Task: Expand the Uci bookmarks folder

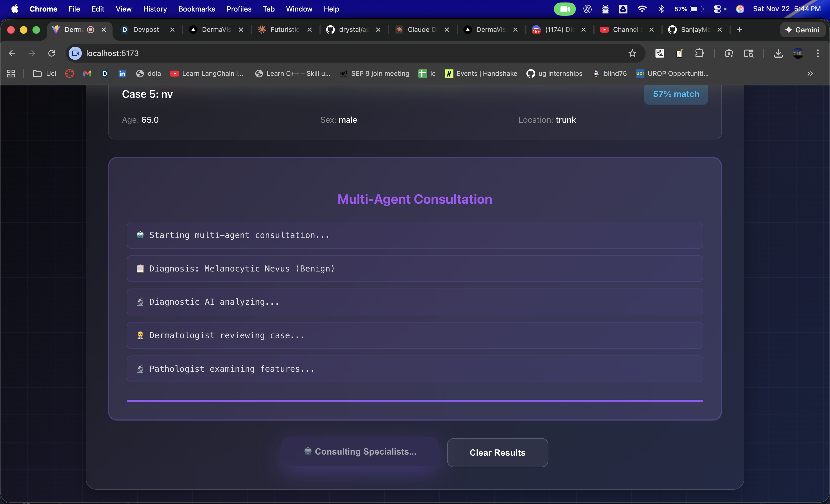Action: click(x=44, y=74)
